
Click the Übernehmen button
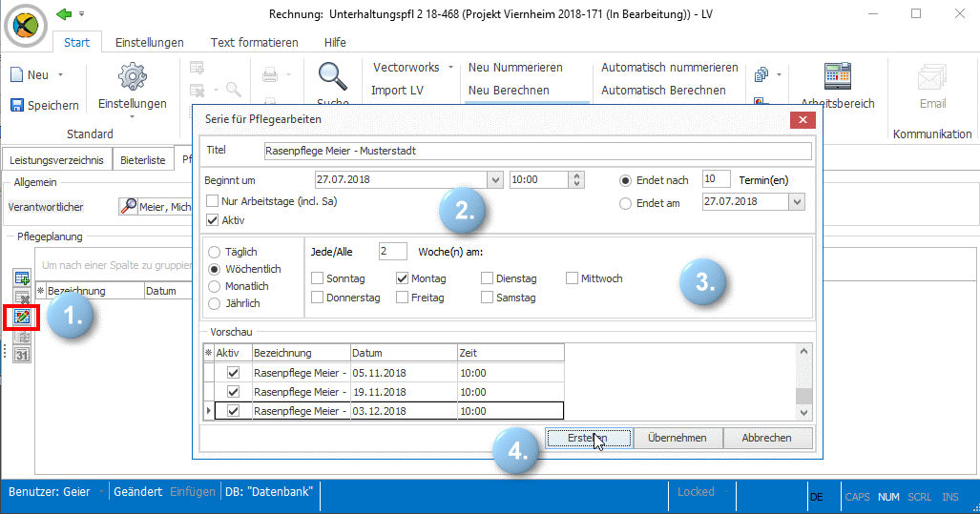coord(678,438)
